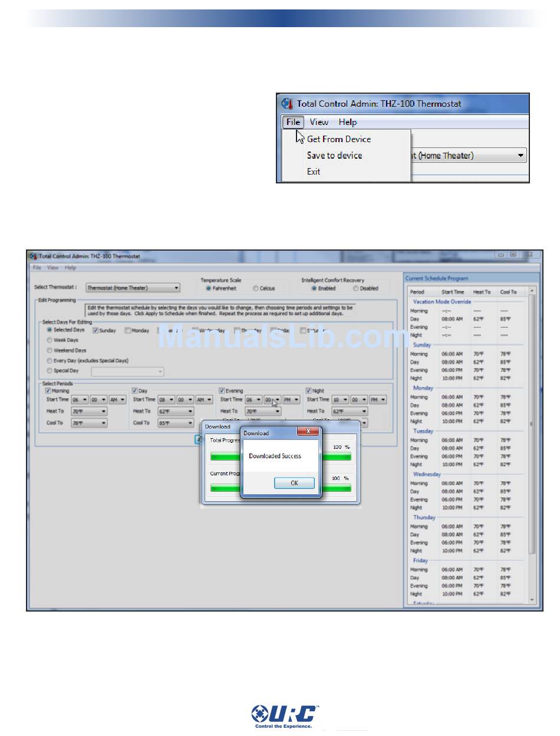The height and width of the screenshot is (736, 560).
Task: Open Night Heat To 62°F dropdown
Action: click(x=350, y=412)
